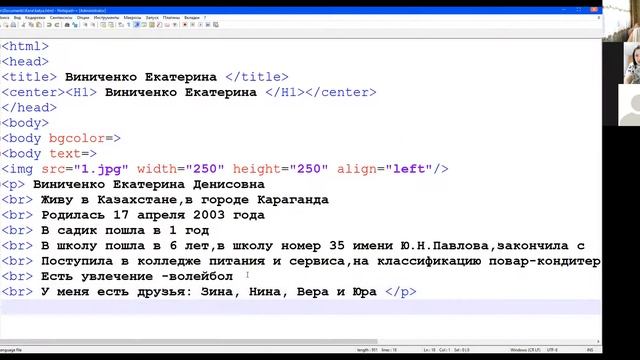The width and height of the screenshot is (640, 360).
Task: Open the Запуск menu
Action: (152, 18)
